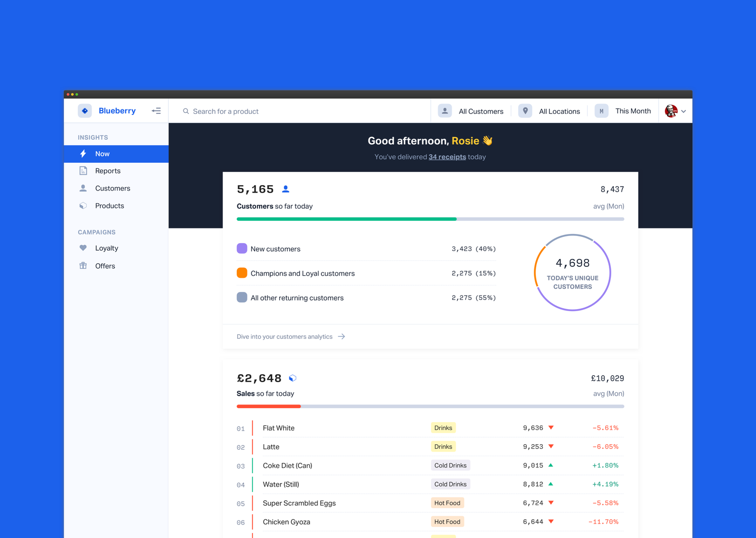
Task: Click the Reports document icon
Action: (83, 171)
